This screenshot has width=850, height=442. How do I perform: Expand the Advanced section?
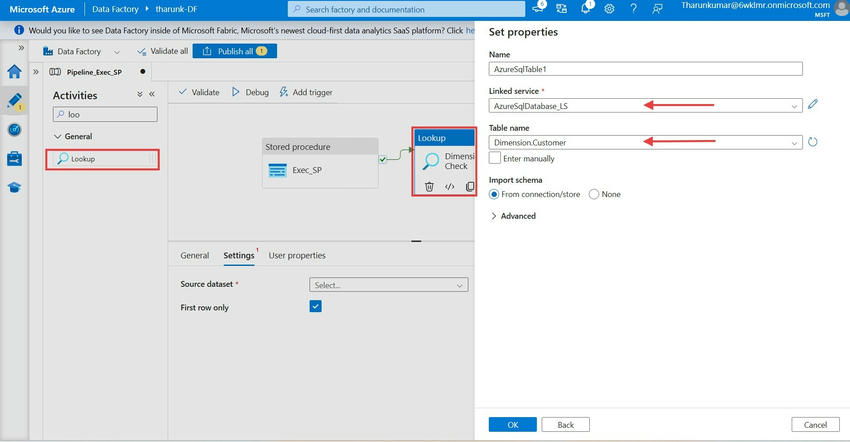513,216
